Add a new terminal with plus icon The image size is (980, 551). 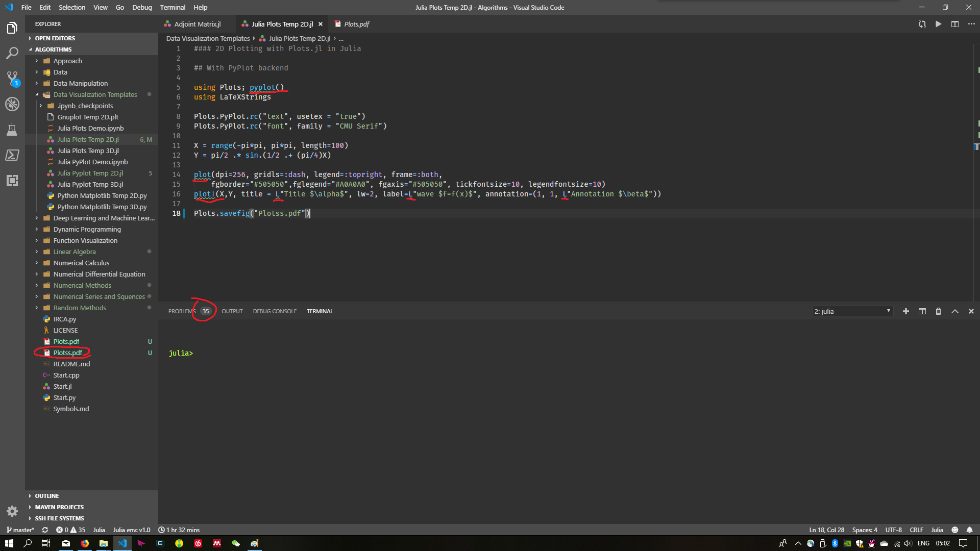tap(905, 311)
